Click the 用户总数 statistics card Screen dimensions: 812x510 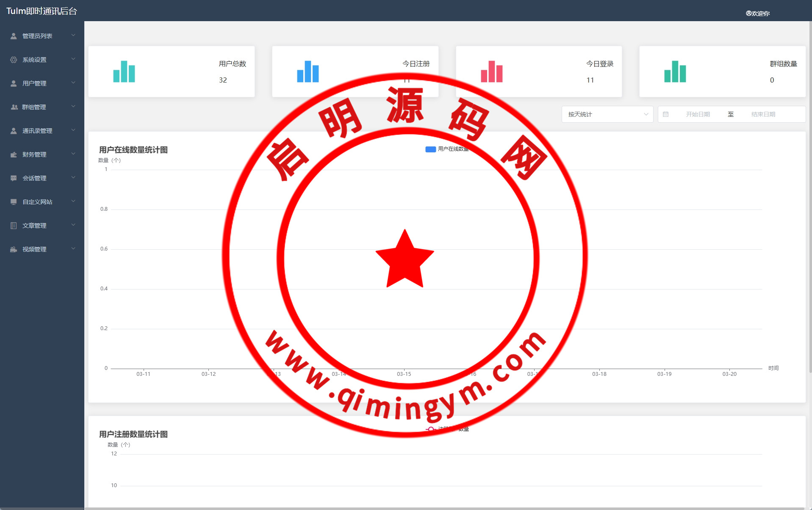tap(172, 72)
